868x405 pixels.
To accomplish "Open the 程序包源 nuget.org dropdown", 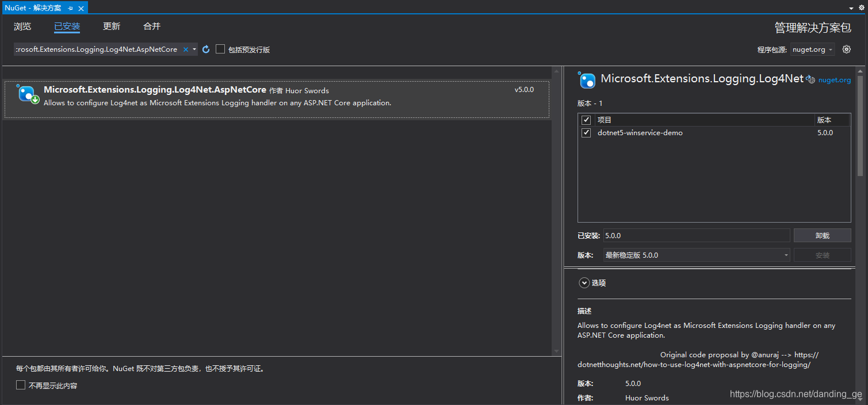I will pos(812,49).
